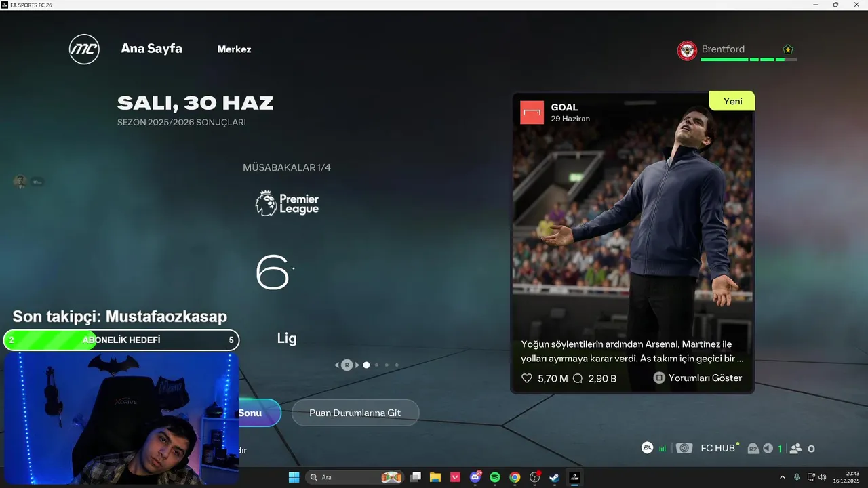Image resolution: width=868 pixels, height=488 pixels.
Task: Click the speaker icon next to R2
Action: pos(768,449)
